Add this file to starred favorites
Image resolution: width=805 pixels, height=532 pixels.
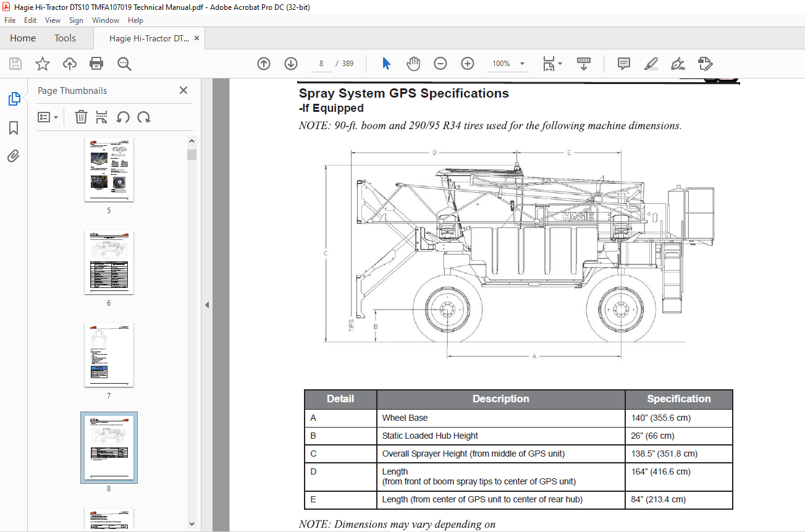click(x=43, y=64)
